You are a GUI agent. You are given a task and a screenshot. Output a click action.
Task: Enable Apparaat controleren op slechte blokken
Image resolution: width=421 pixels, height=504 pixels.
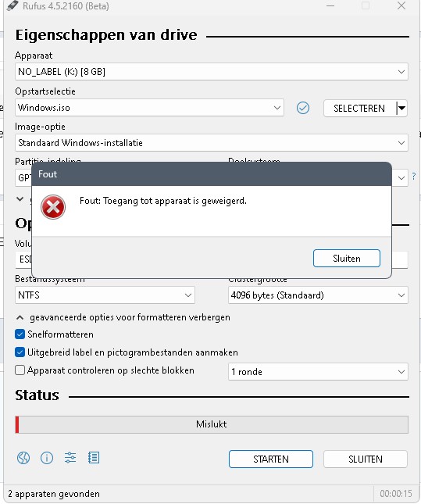click(x=20, y=370)
